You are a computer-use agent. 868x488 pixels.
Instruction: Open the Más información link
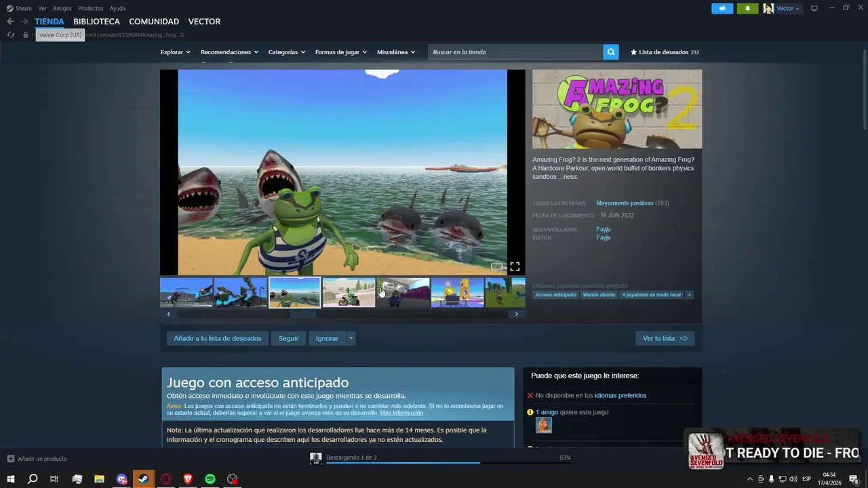click(x=401, y=413)
